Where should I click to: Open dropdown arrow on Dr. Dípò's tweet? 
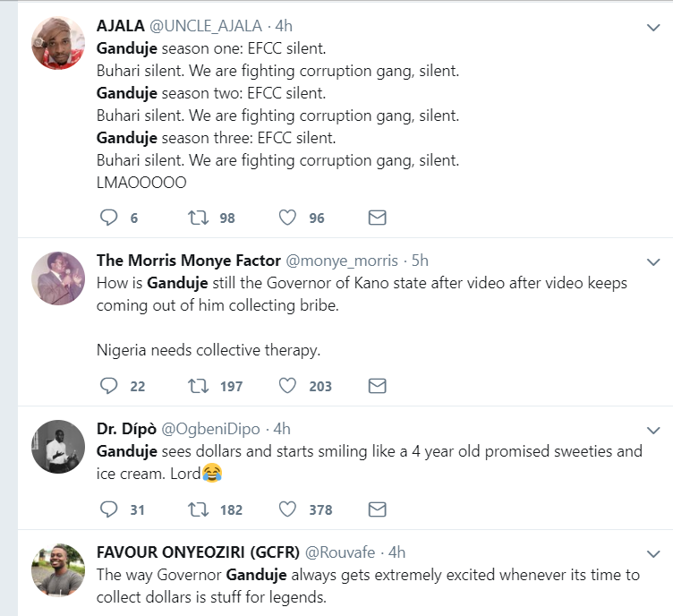click(x=653, y=431)
